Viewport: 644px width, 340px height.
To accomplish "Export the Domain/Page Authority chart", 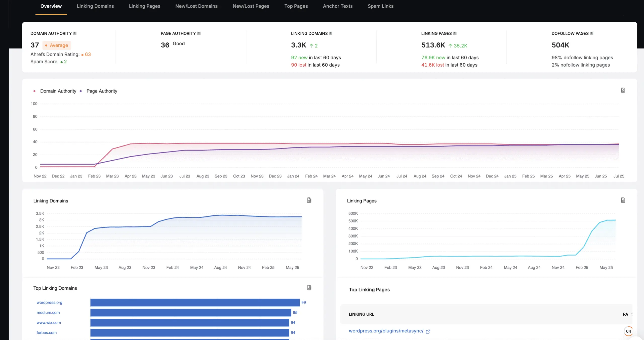I will tap(623, 90).
